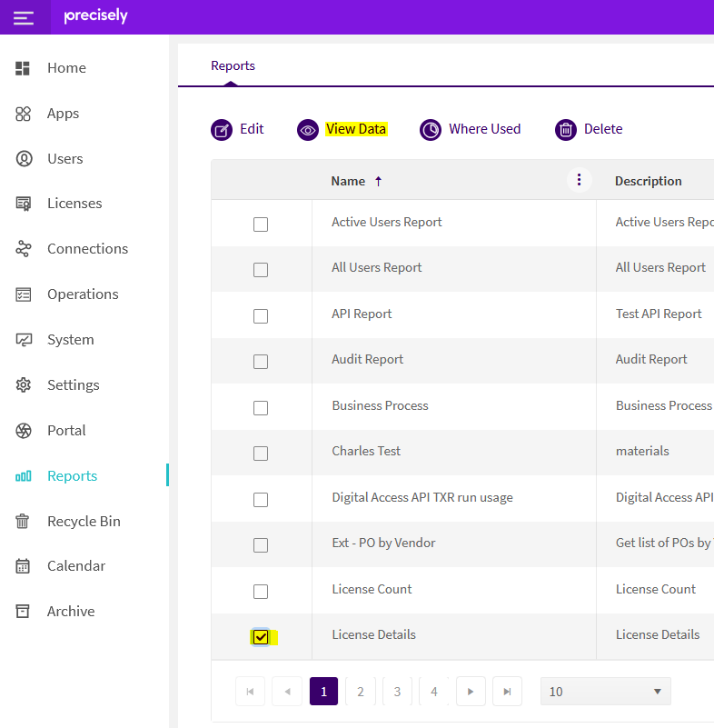Viewport: 714px width, 728px height.
Task: Select the Calendar section icon
Action: [24, 565]
